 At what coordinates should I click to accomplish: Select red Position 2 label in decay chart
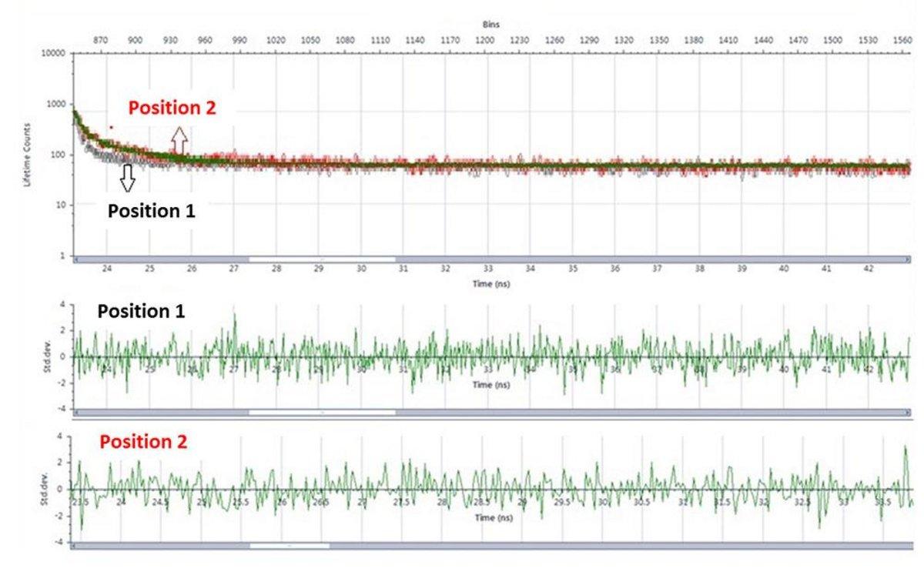pos(172,108)
